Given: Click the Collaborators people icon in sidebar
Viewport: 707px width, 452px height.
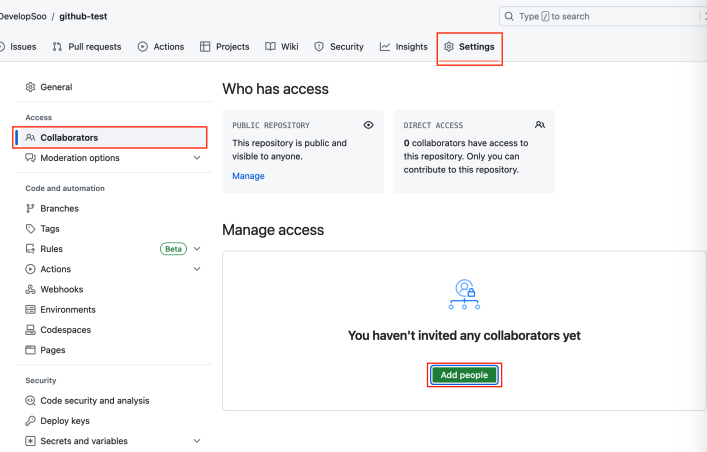Looking at the screenshot, I should pos(30,137).
